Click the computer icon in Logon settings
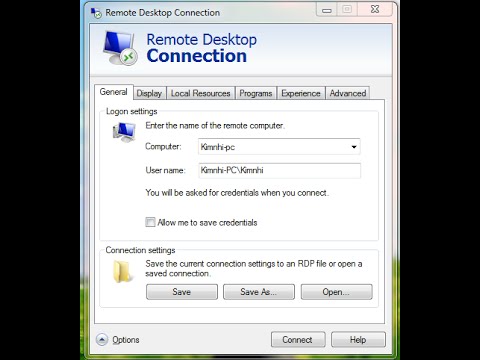 coord(124,132)
